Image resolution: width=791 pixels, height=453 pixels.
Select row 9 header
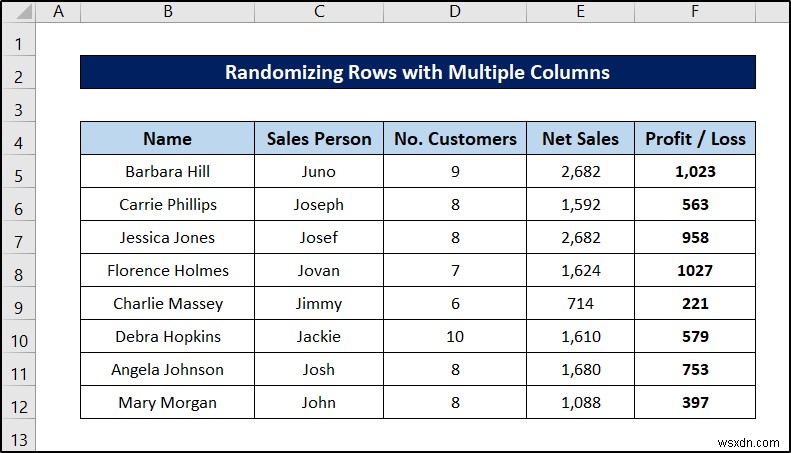pyautogui.click(x=18, y=304)
